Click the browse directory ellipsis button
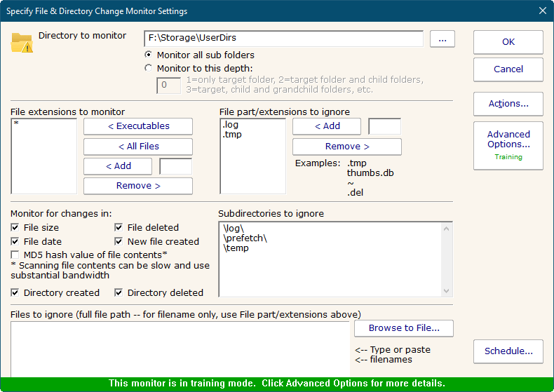This screenshot has height=392, width=554. (x=442, y=40)
